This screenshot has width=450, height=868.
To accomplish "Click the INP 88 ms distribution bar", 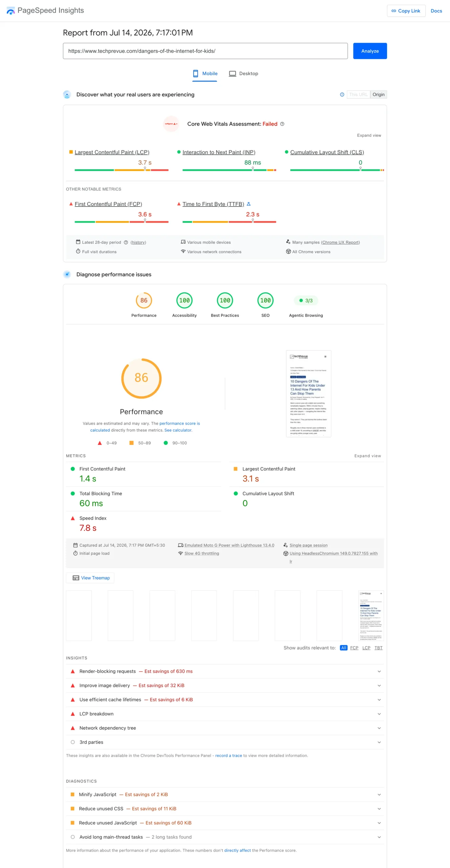I will (x=229, y=170).
